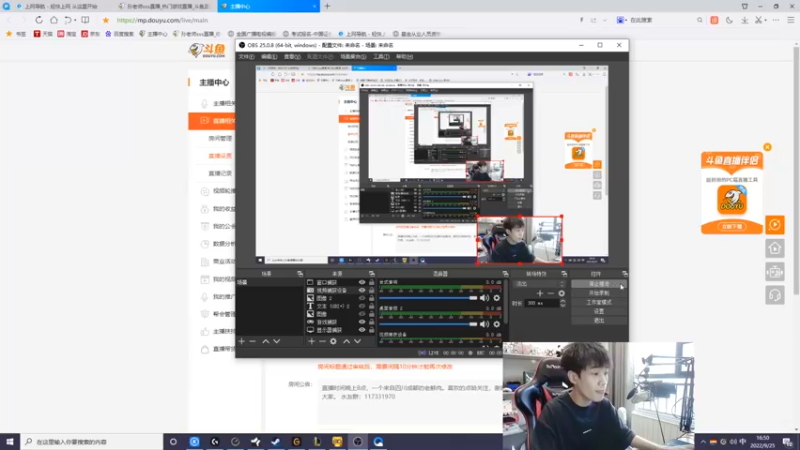800x450 pixels.
Task: Click the browser home icon
Action: (54, 20)
